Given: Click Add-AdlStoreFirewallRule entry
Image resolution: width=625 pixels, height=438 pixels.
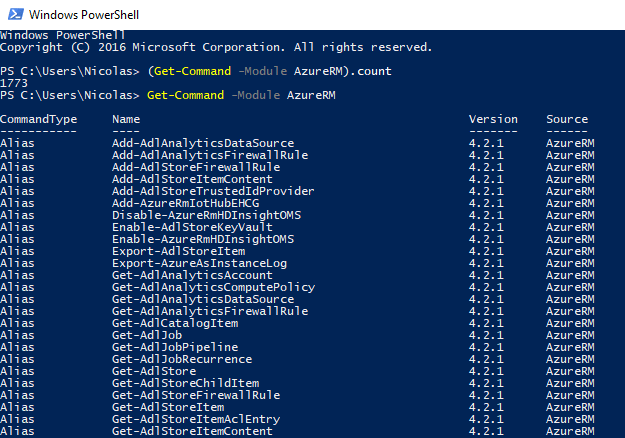Looking at the screenshot, I should pos(196,167).
